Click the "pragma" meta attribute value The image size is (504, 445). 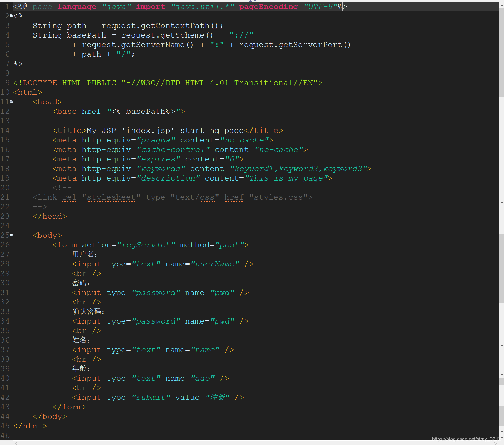(156, 140)
